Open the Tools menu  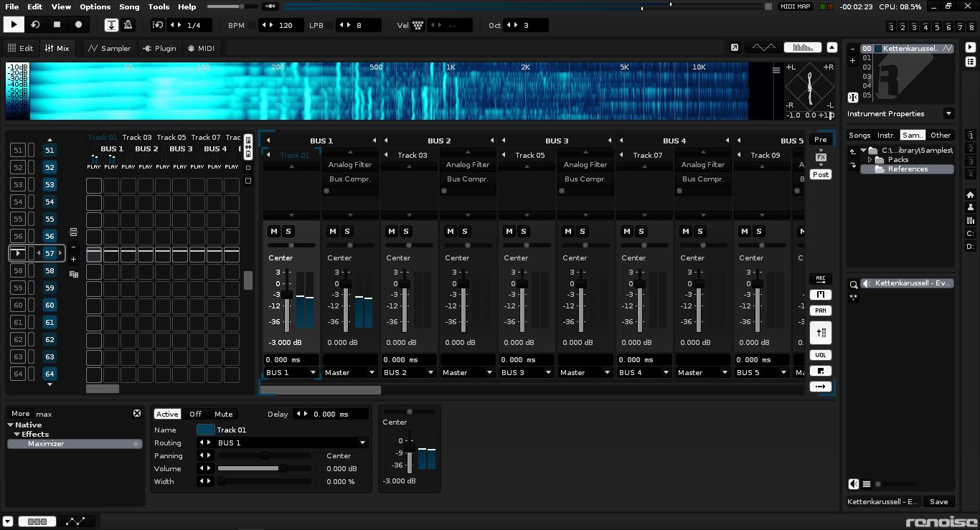point(159,6)
